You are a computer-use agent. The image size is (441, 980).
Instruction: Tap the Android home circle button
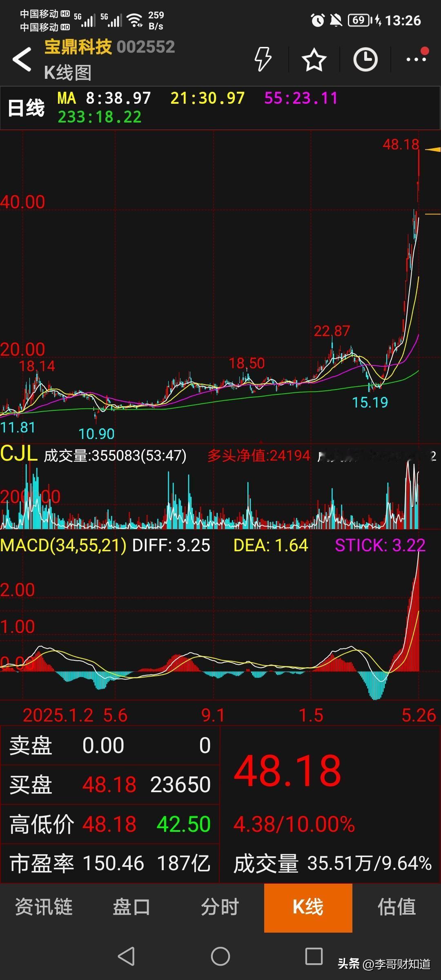pyautogui.click(x=220, y=956)
